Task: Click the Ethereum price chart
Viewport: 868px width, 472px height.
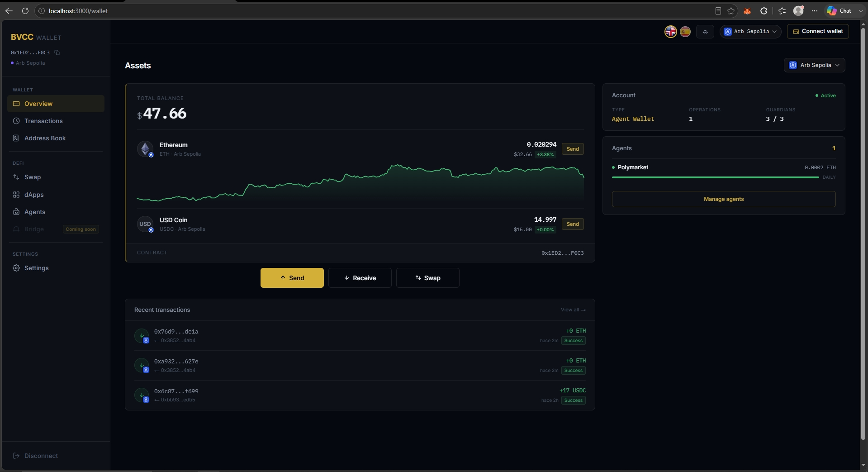Action: (360, 183)
